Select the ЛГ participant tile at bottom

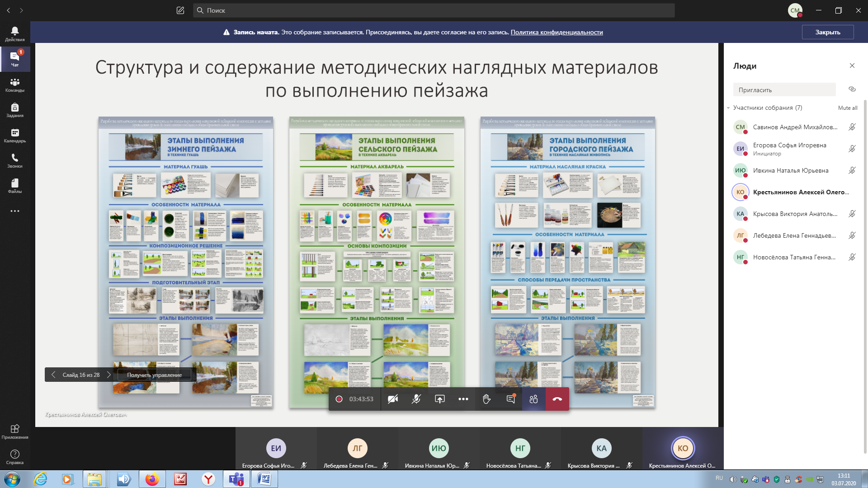click(x=358, y=449)
